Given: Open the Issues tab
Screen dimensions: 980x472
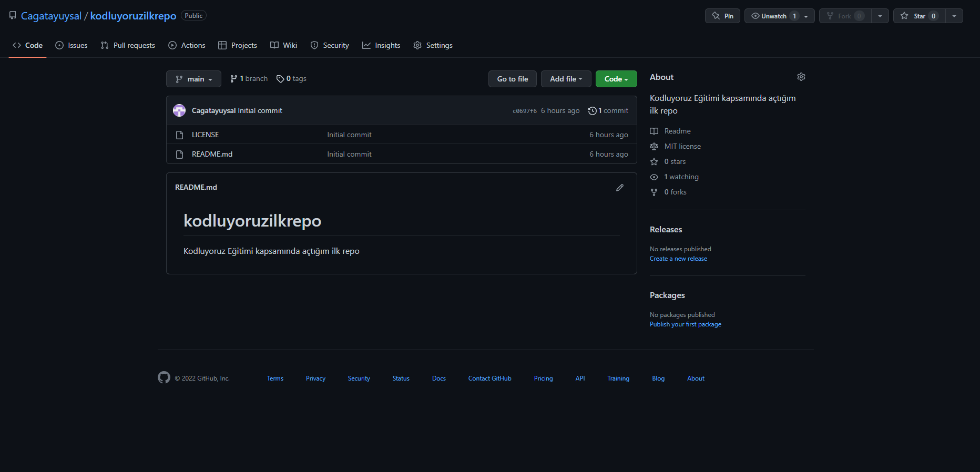Looking at the screenshot, I should pyautogui.click(x=72, y=45).
